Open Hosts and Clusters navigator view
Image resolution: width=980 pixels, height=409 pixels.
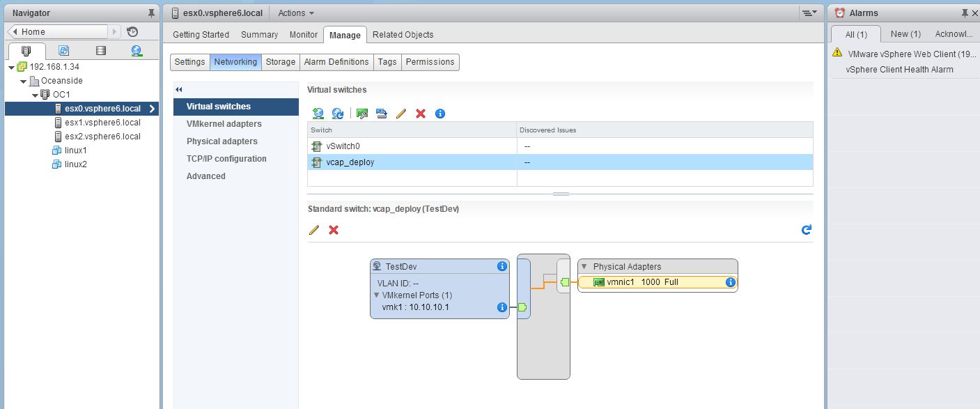click(26, 51)
